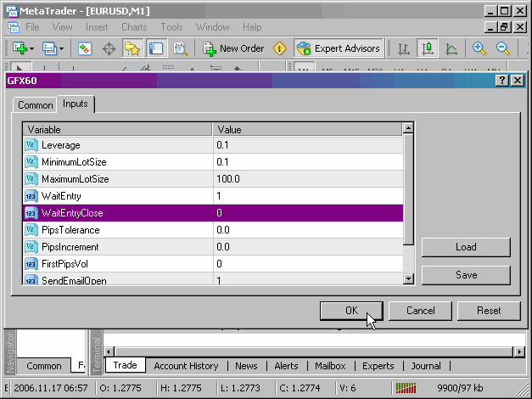Click the WaitEntryClose row integer icon
The image size is (532, 399).
point(31,213)
